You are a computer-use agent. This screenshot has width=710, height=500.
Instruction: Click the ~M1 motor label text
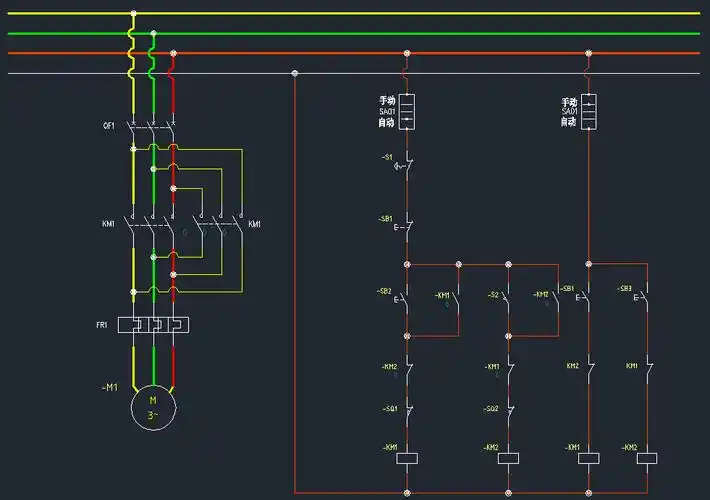pos(109,386)
